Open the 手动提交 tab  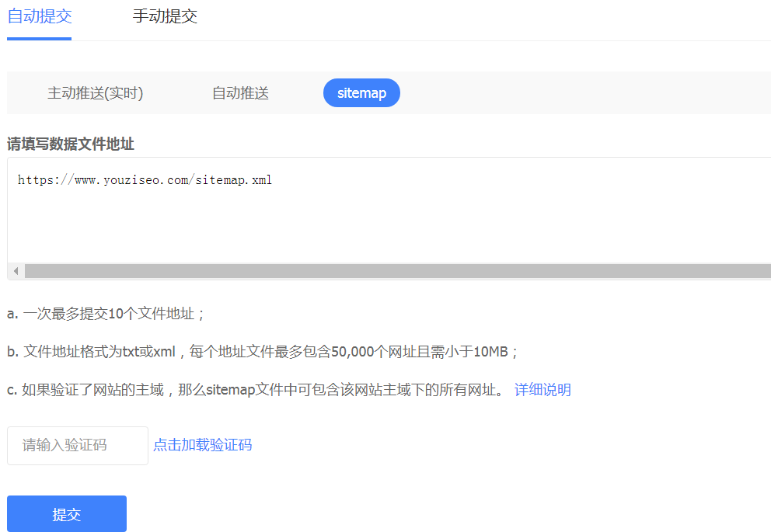[165, 17]
